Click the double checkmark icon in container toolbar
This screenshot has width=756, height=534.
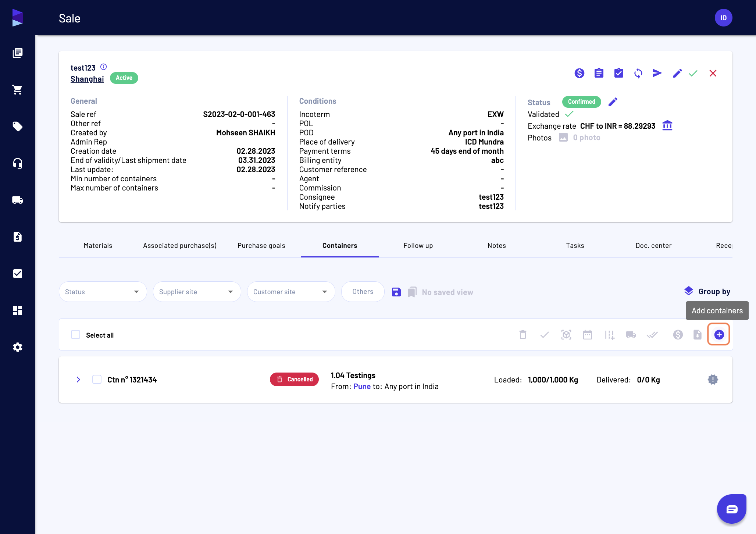652,335
